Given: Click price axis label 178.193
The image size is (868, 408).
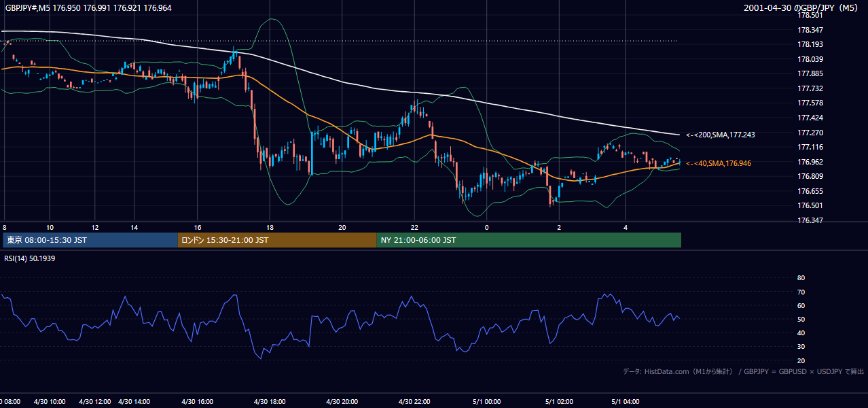Looking at the screenshot, I should tap(810, 44).
